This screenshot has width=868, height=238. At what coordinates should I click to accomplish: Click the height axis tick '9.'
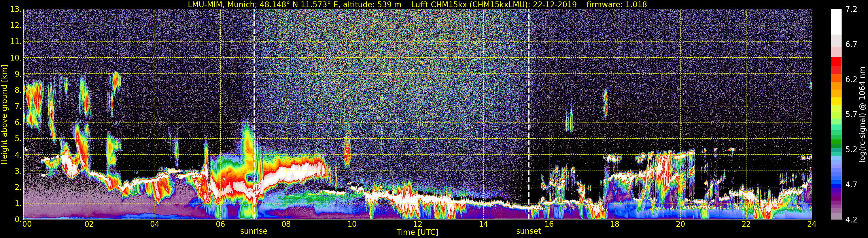pyautogui.click(x=18, y=74)
